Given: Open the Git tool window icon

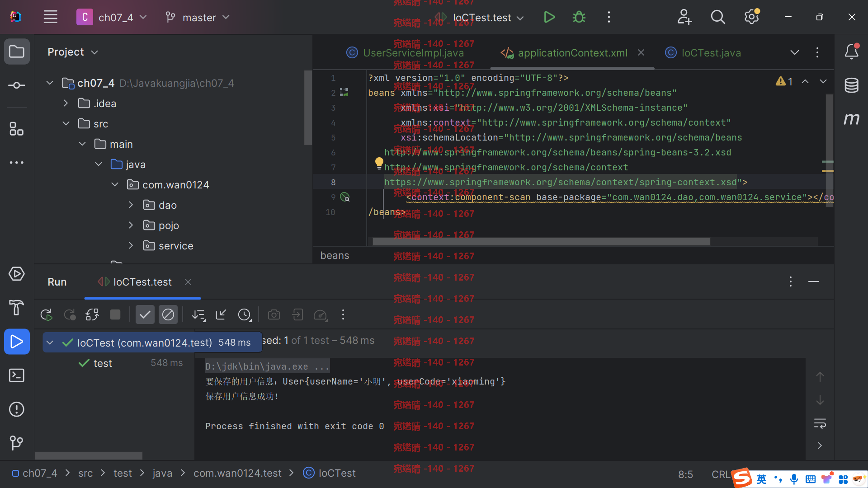Looking at the screenshot, I should coord(17,443).
